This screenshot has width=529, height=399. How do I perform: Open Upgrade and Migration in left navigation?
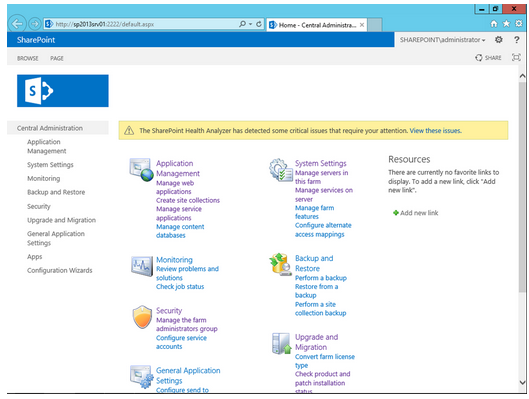(61, 220)
